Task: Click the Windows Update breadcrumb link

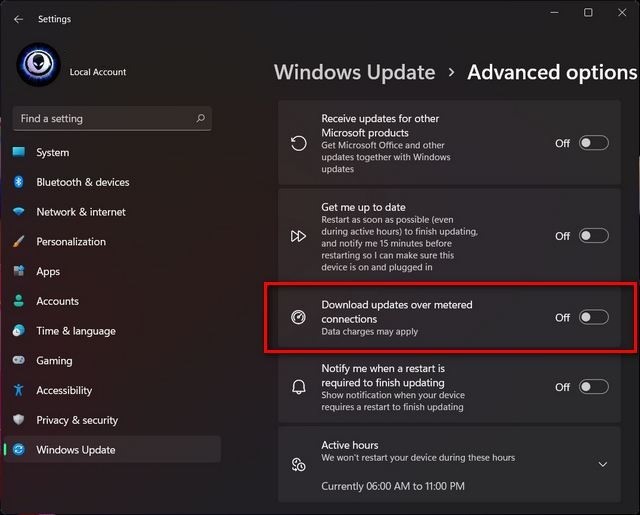Action: pyautogui.click(x=354, y=73)
